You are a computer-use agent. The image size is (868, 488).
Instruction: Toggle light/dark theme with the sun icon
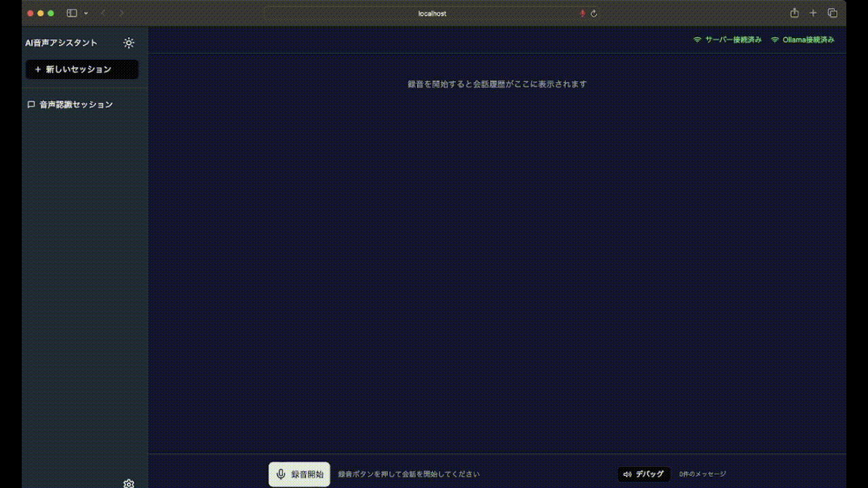tap(129, 43)
